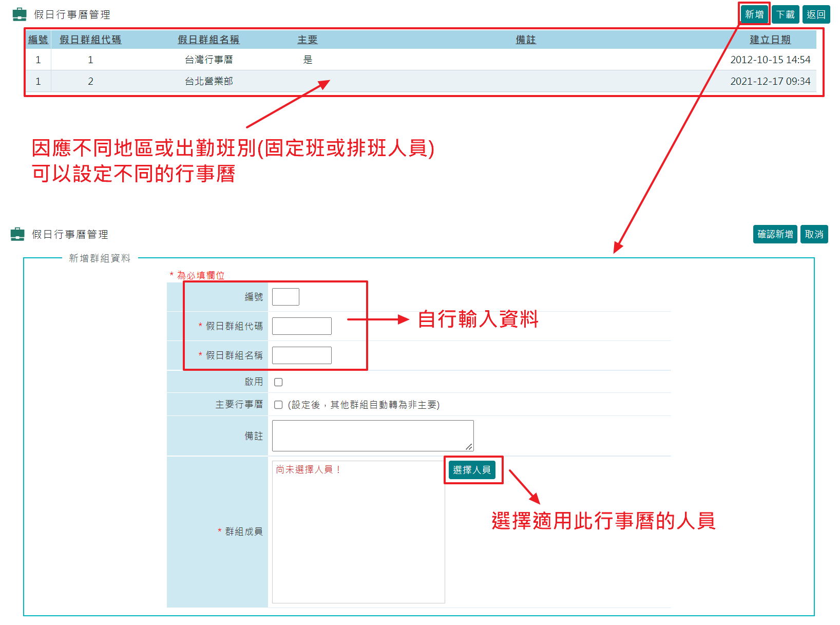The height and width of the screenshot is (625, 840).
Task: Click the 假日群組名稱 input field
Action: coord(302,355)
